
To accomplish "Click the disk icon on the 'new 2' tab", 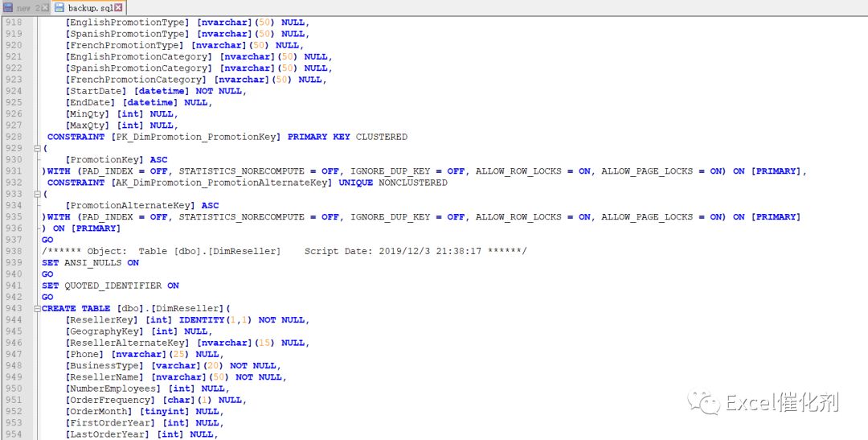I will (8, 8).
